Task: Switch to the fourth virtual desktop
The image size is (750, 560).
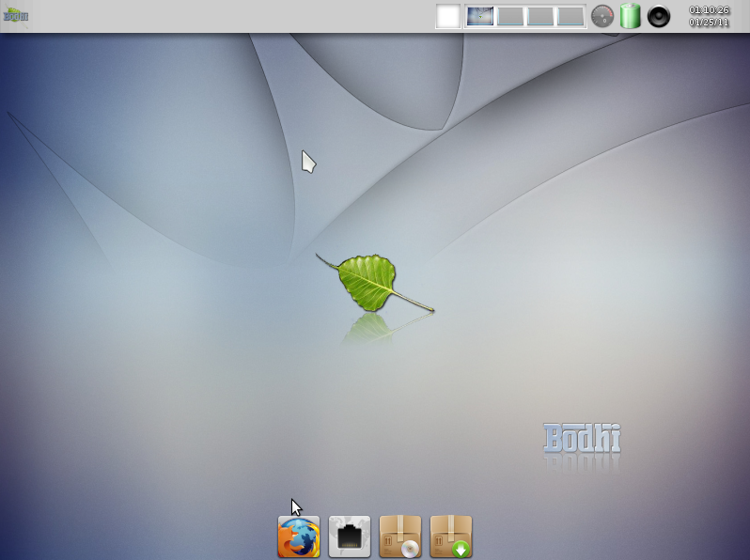Action: click(x=570, y=16)
